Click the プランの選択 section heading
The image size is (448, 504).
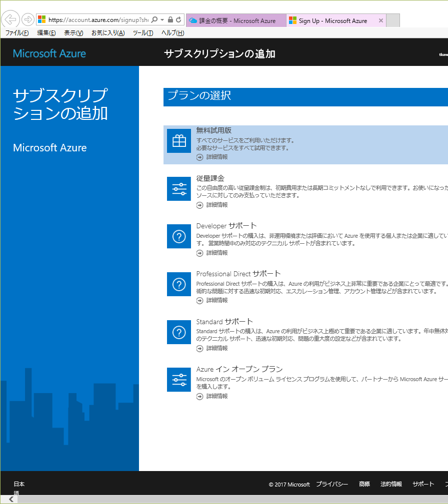199,95
